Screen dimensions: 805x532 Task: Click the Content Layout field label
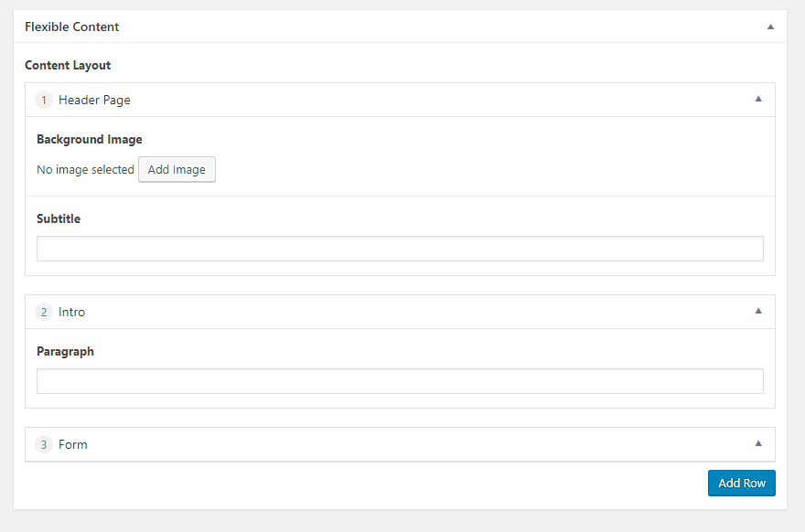coord(68,66)
